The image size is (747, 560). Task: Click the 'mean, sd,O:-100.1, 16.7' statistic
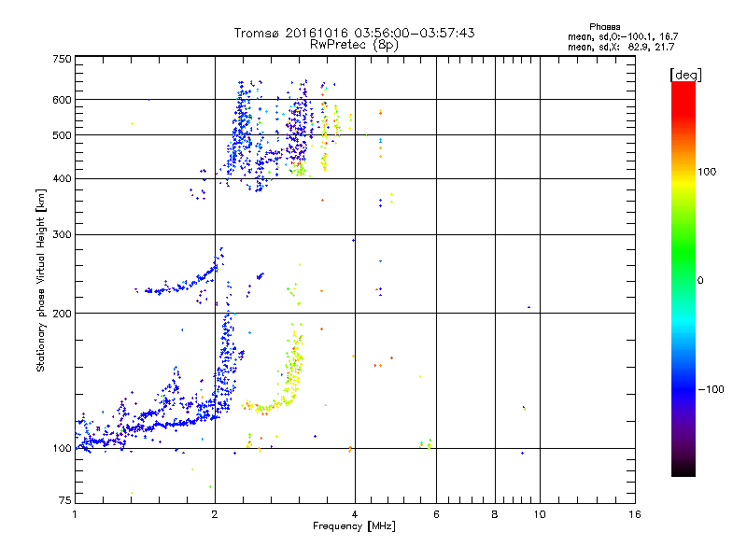click(x=623, y=36)
